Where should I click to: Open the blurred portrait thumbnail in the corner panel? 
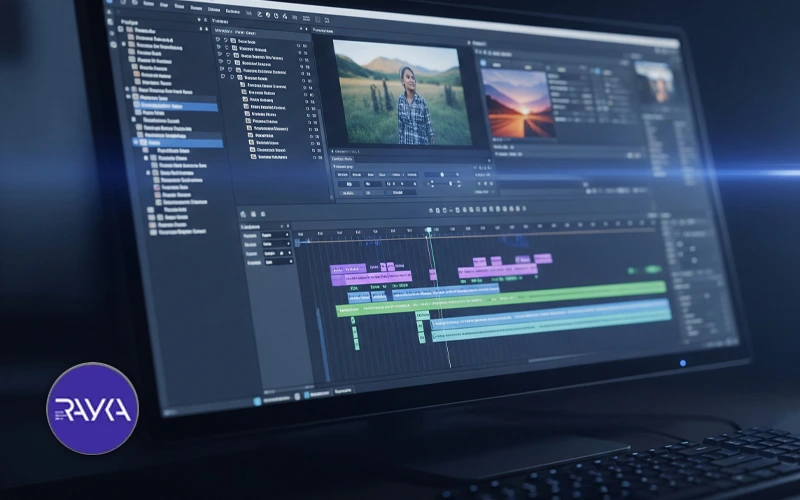point(656,82)
